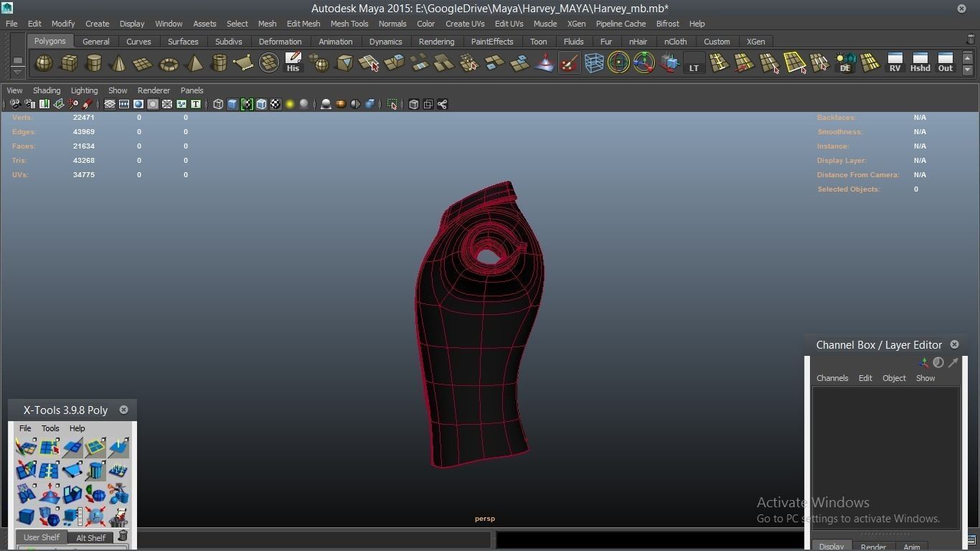
Task: Toggle smooth shade all blue cube icon
Action: pyautogui.click(x=232, y=104)
